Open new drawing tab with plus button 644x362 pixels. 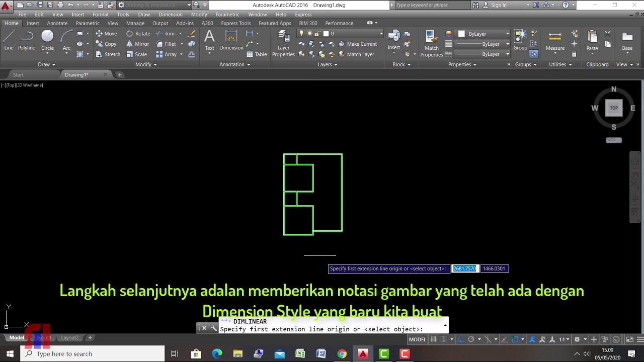(119, 74)
